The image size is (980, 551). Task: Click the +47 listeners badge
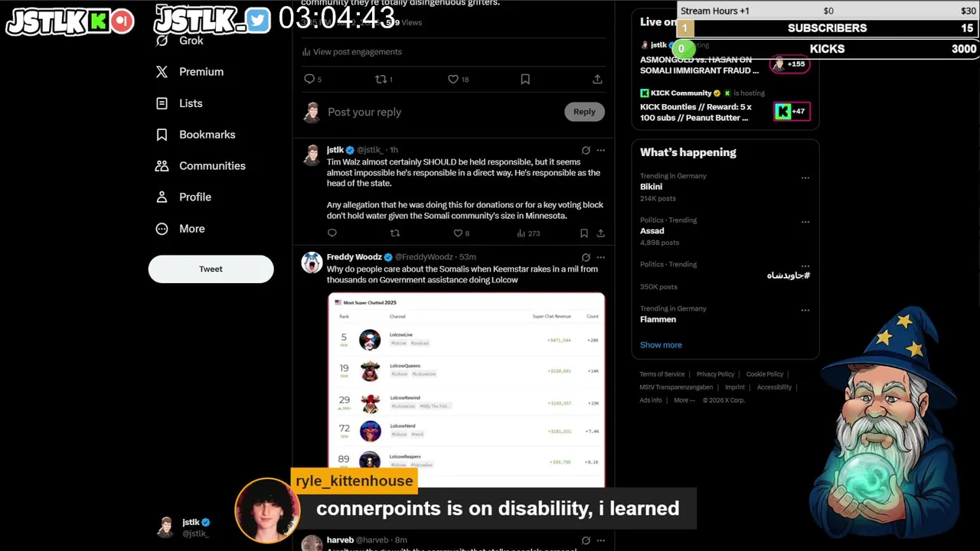point(792,112)
